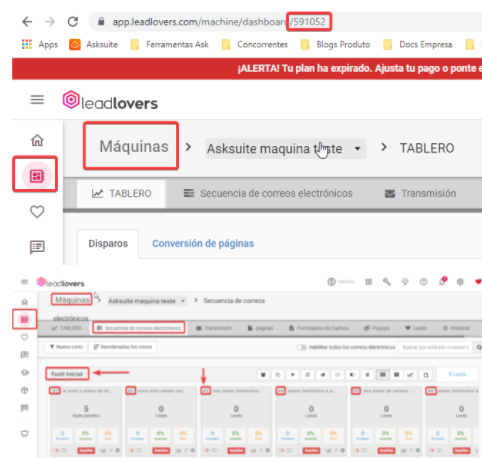Screen dimensions: 482x461
Task: Click the browser reload button
Action: 73,22
